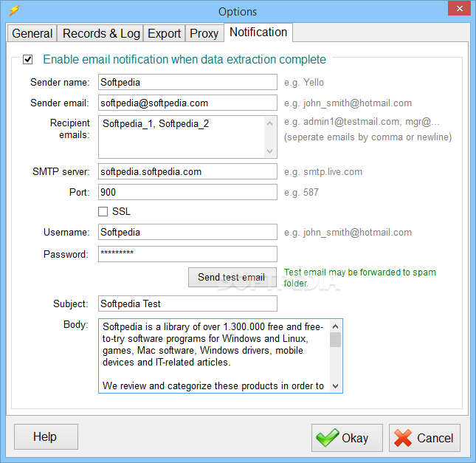Click the lightning bolt app icon in title bar
Image resolution: width=476 pixels, height=463 pixels.
pyautogui.click(x=14, y=10)
